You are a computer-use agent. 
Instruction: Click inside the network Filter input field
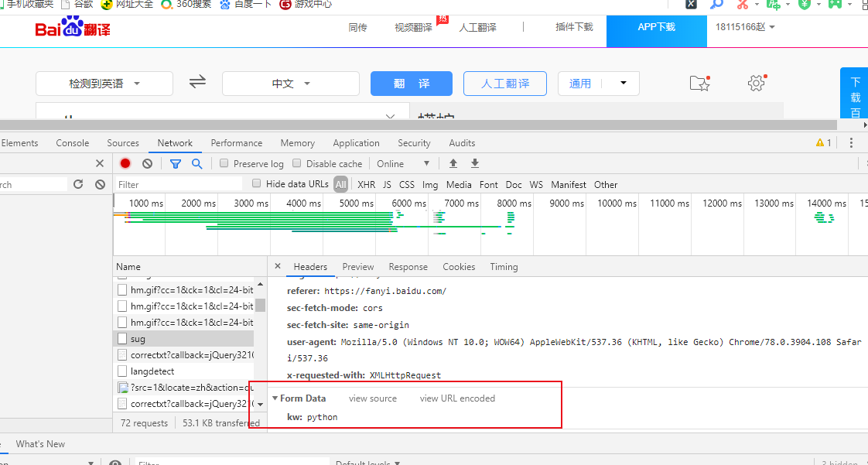click(178, 184)
